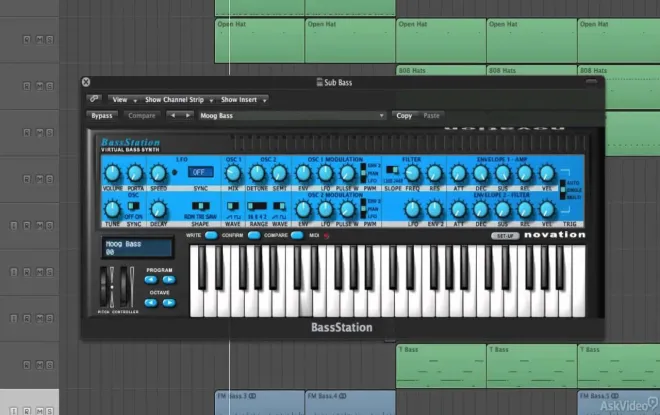Click the Envelope 2 Filter VEL knob

(x=546, y=209)
